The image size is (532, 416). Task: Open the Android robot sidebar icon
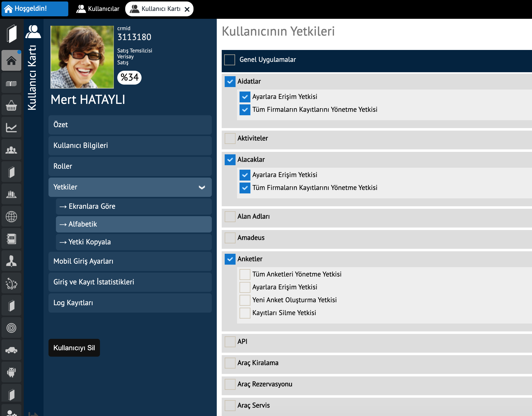pos(11,372)
